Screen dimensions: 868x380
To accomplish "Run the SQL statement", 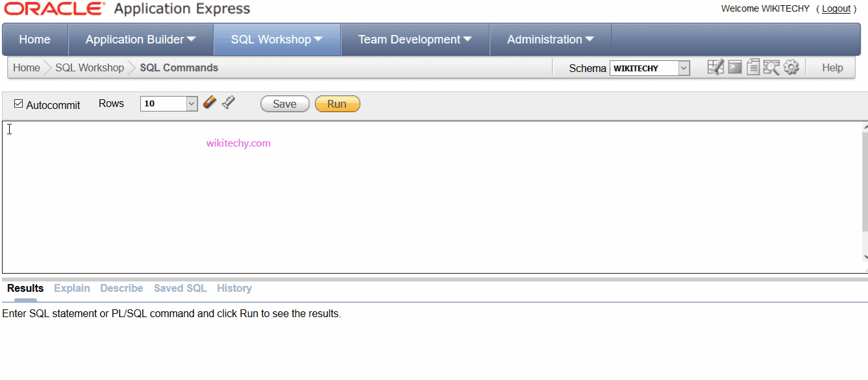I will click(337, 103).
